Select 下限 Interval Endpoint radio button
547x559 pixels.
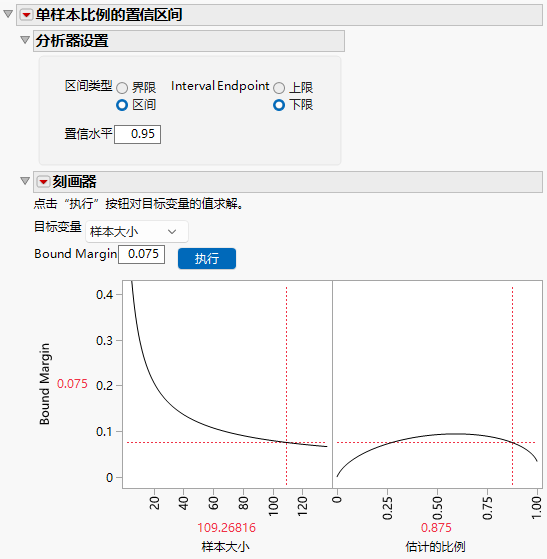(x=279, y=105)
